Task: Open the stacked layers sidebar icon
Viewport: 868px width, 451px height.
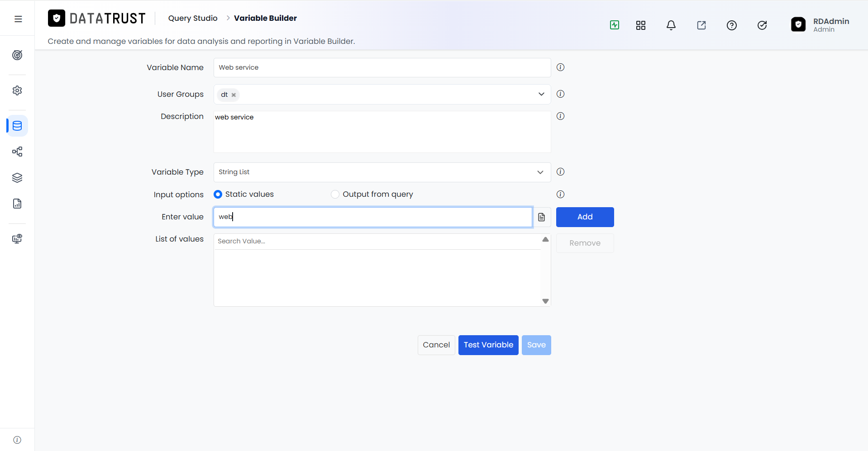Action: tap(17, 178)
